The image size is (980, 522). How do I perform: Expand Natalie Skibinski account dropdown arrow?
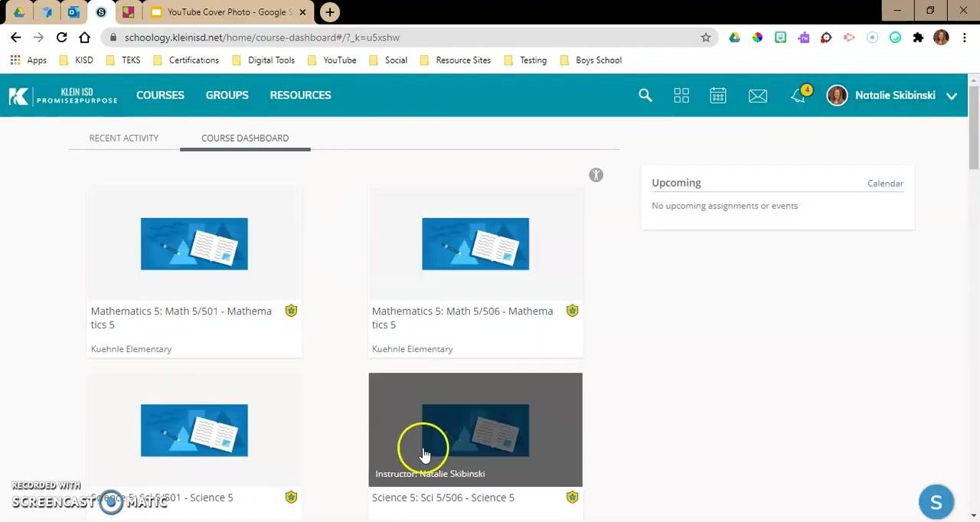[x=952, y=96]
